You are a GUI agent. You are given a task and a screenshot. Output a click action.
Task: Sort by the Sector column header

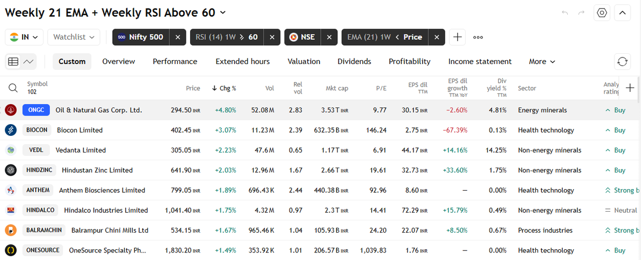(527, 88)
